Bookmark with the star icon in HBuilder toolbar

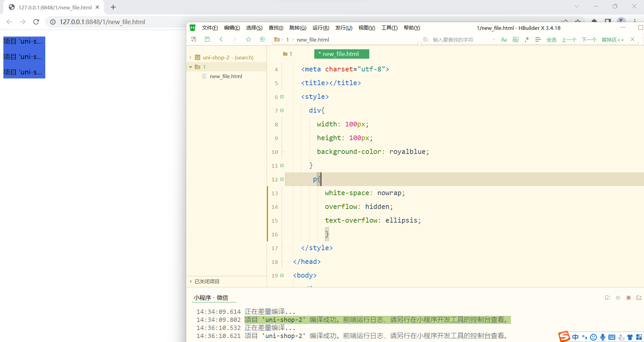249,39
